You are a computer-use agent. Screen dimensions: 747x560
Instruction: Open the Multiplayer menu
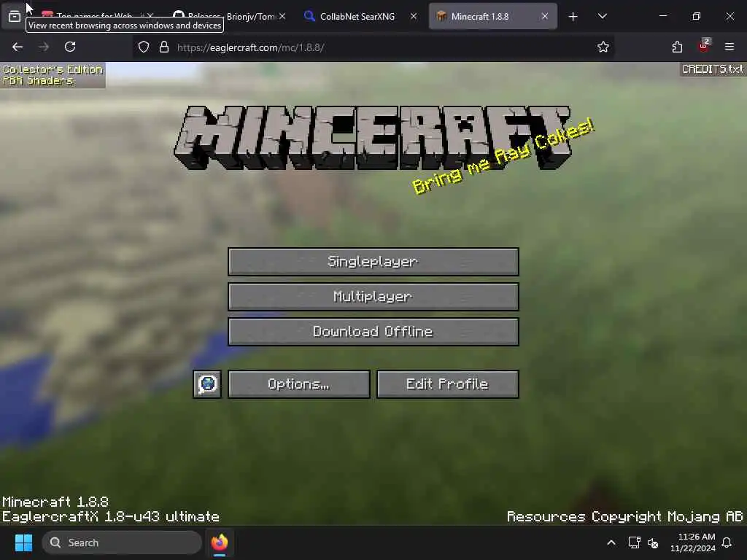pyautogui.click(x=373, y=297)
